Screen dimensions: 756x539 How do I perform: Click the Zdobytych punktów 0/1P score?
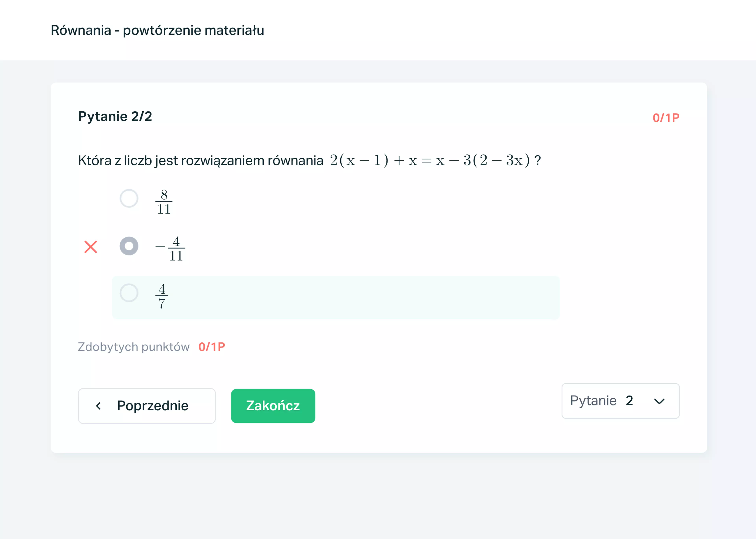tap(212, 347)
